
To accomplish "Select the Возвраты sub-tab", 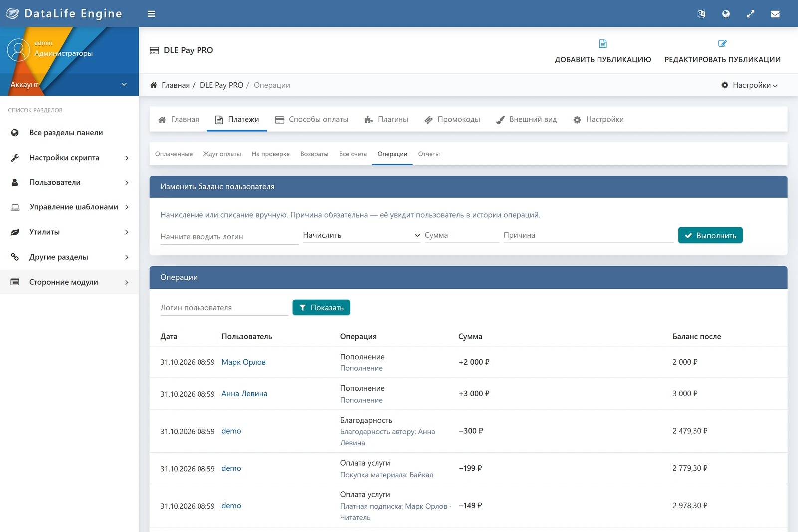I will pos(314,154).
